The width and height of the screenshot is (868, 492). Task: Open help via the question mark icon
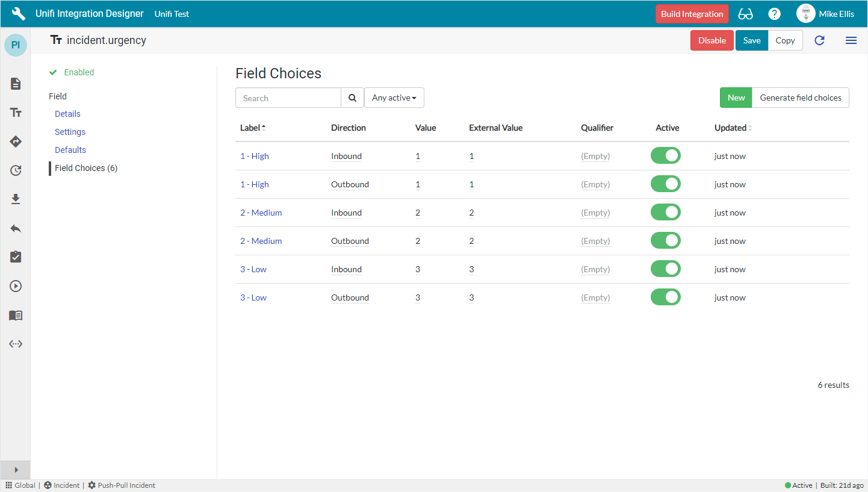(x=775, y=14)
